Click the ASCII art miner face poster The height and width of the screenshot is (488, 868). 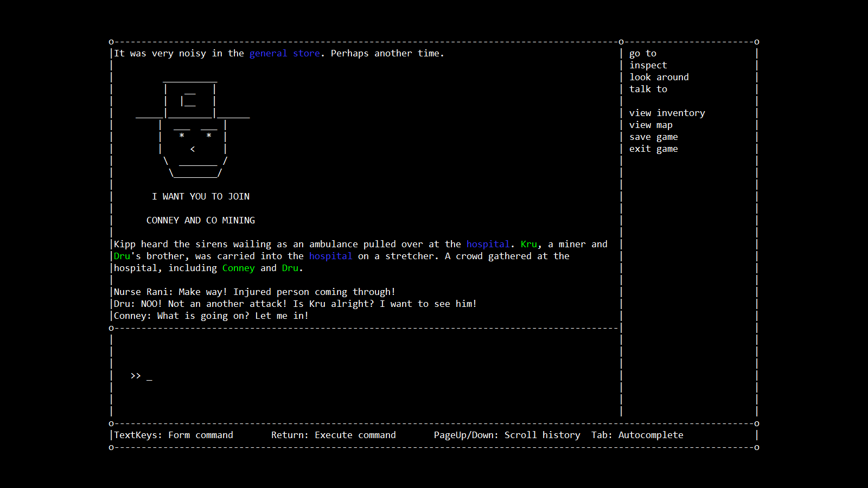(x=193, y=129)
